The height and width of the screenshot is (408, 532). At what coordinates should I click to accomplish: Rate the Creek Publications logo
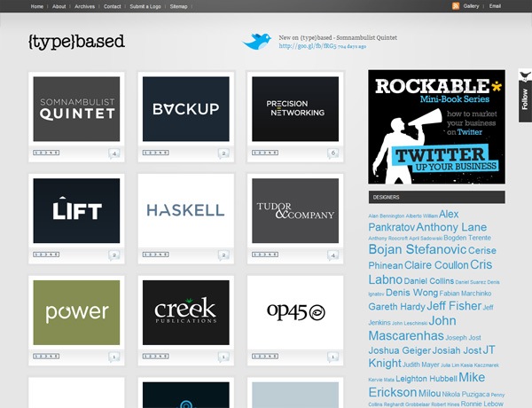[156, 357]
